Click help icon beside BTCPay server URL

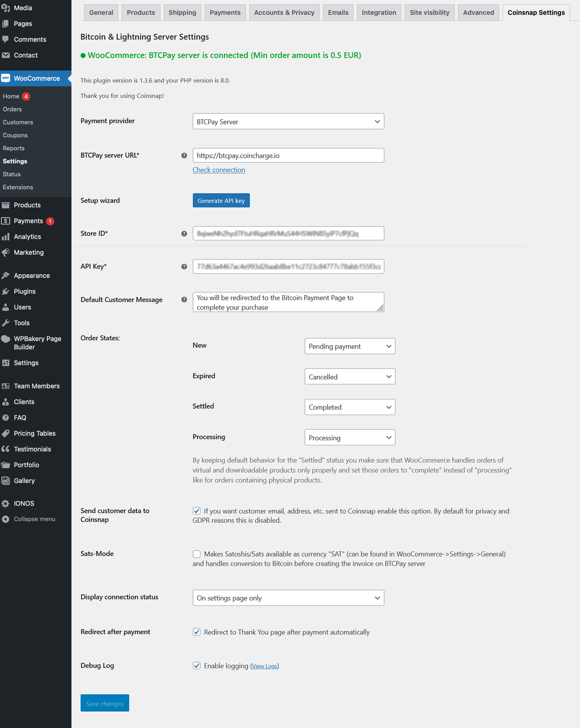184,155
